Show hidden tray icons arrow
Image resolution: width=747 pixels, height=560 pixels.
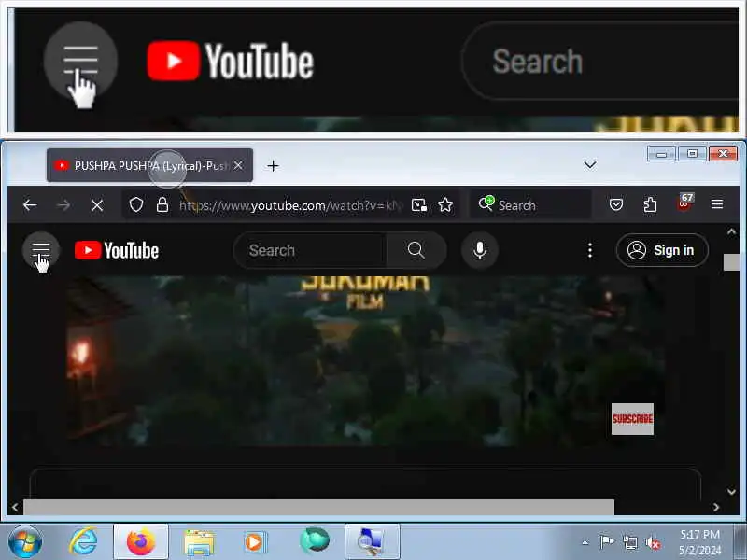pyautogui.click(x=585, y=542)
